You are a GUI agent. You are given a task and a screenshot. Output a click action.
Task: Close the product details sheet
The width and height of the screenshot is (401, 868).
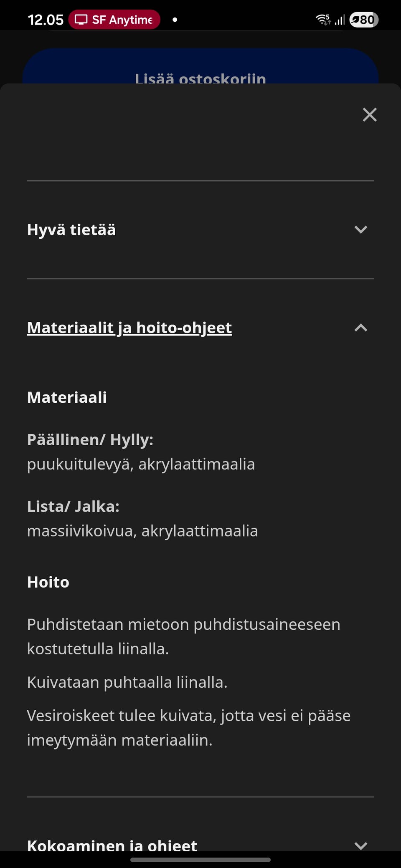point(369,115)
